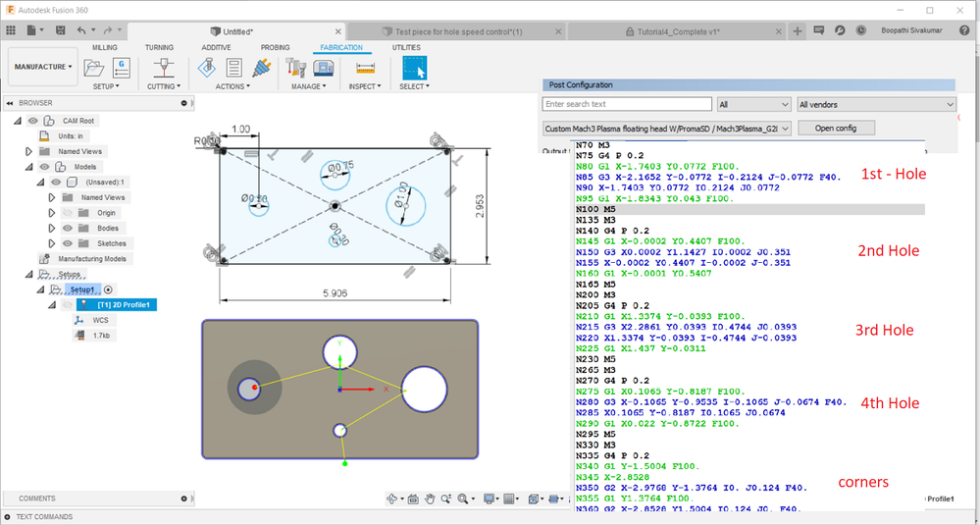Expand the Bodies folder
Viewport: 980px width, 525px height.
tap(52, 228)
